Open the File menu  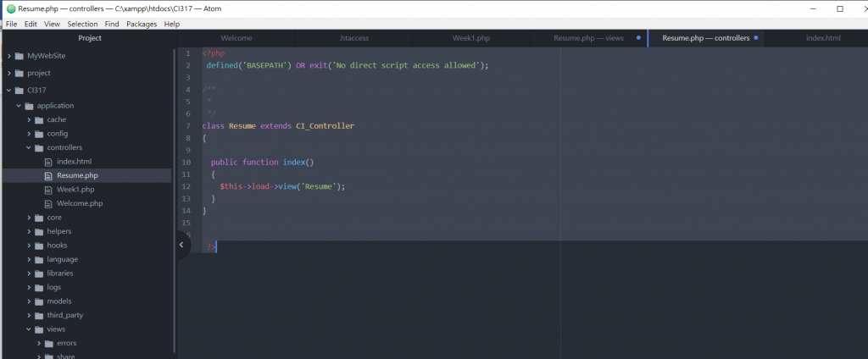tap(11, 24)
